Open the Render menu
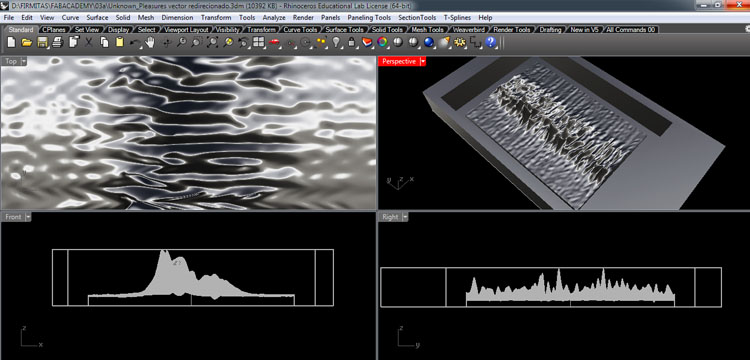The width and height of the screenshot is (750, 360). 303,18
